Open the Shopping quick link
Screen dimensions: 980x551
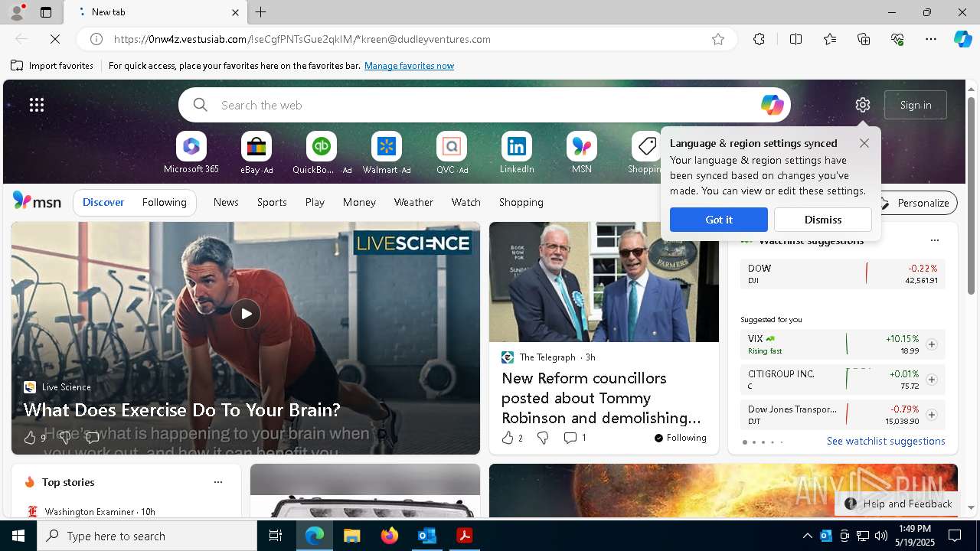click(x=645, y=153)
